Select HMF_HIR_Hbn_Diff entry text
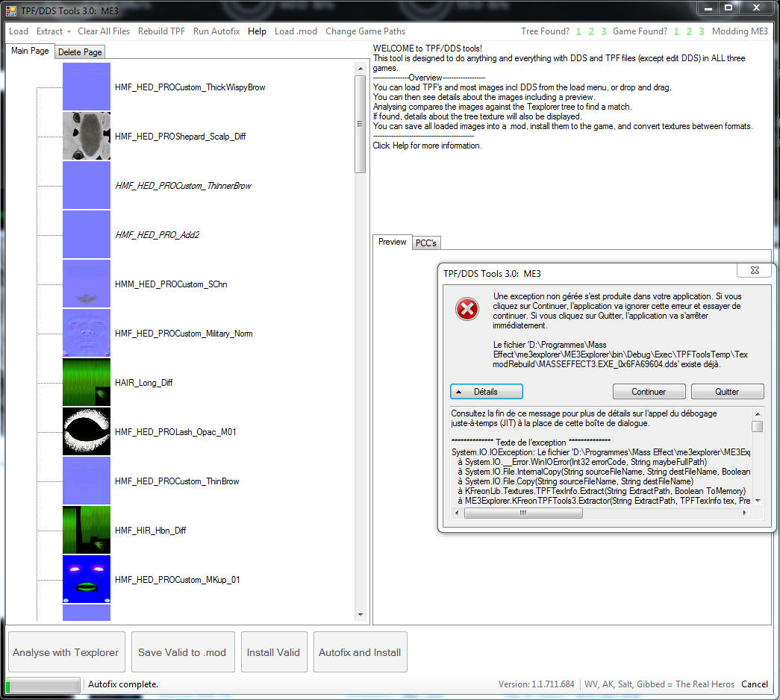The height and width of the screenshot is (700, 780). 150,531
